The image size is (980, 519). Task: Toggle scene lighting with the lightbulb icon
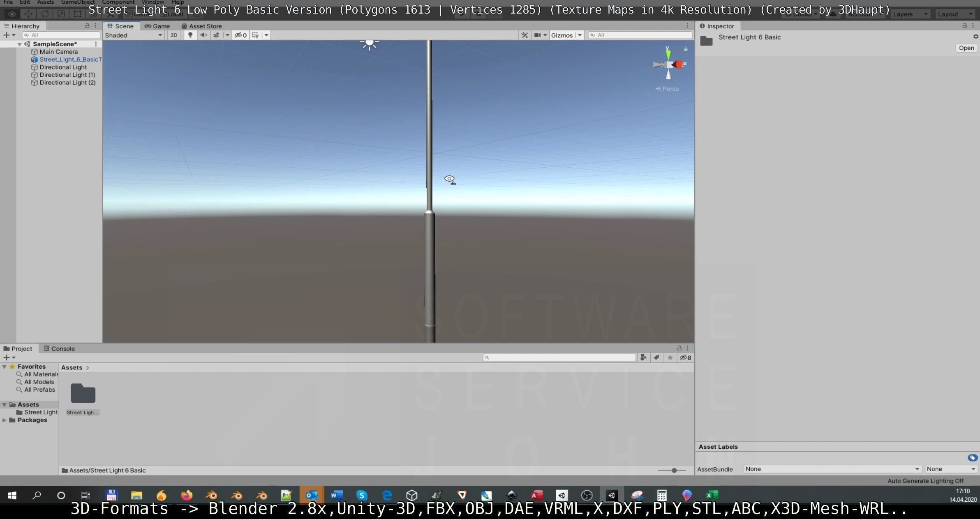(190, 35)
